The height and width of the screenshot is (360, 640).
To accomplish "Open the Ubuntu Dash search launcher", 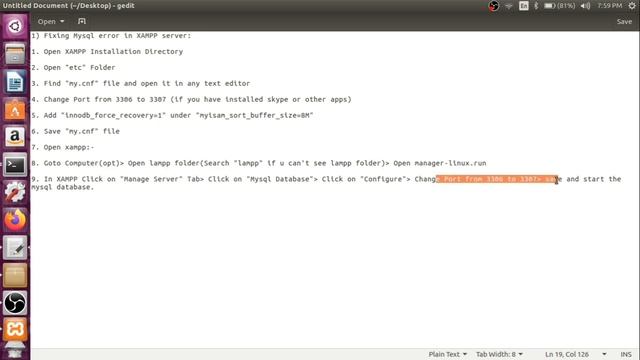I will point(15,27).
